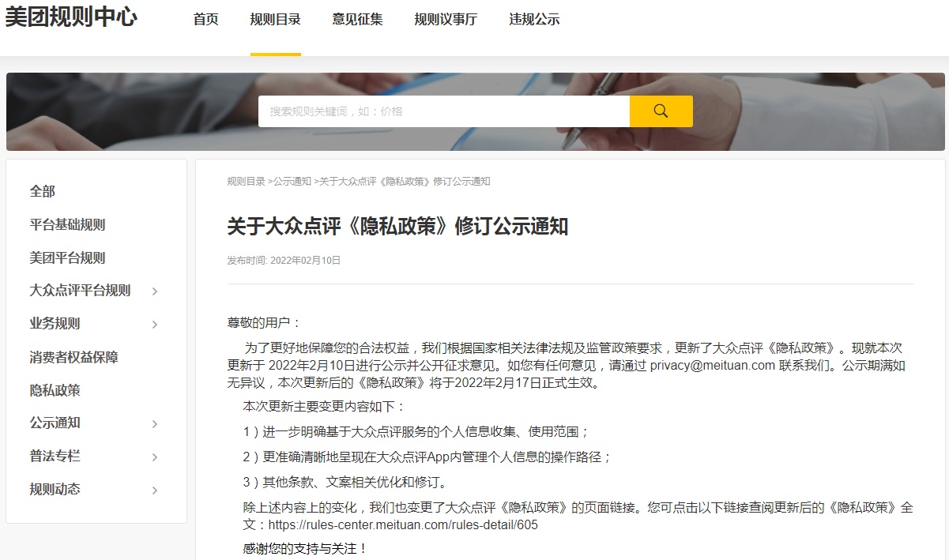
Task: Select 业务规则 in the sidebar
Action: [55, 323]
